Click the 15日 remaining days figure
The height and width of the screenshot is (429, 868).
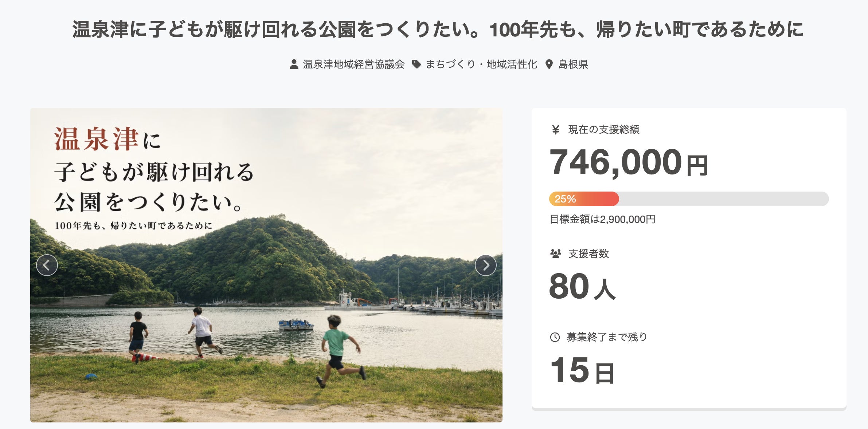tap(582, 370)
